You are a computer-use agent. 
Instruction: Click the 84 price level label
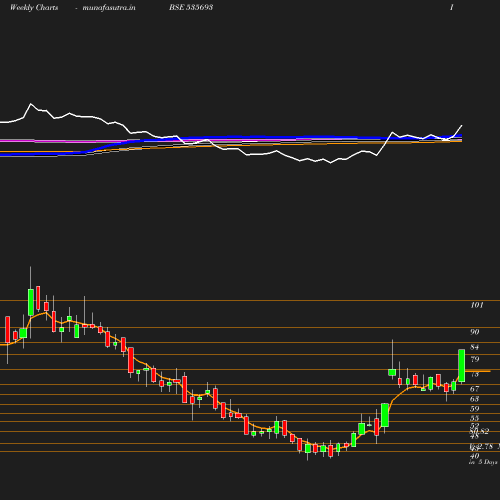(475, 347)
